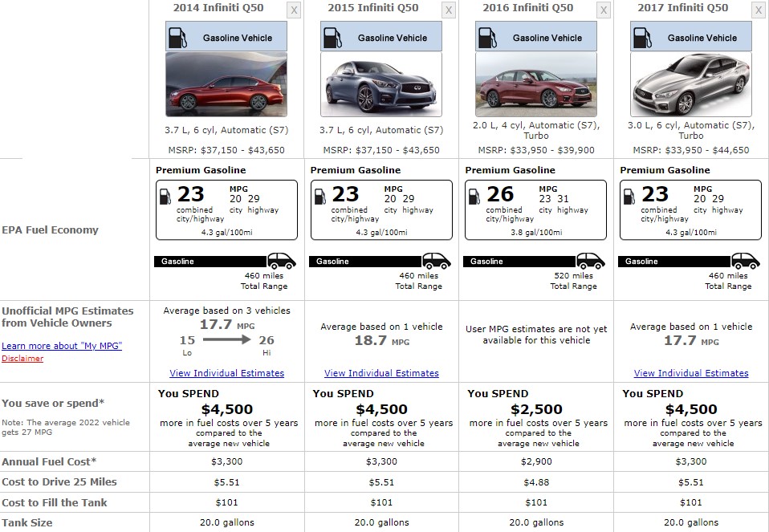The image size is (769, 532).
Task: Remove the 2016 Infiniti Q50 column
Action: pos(603,10)
